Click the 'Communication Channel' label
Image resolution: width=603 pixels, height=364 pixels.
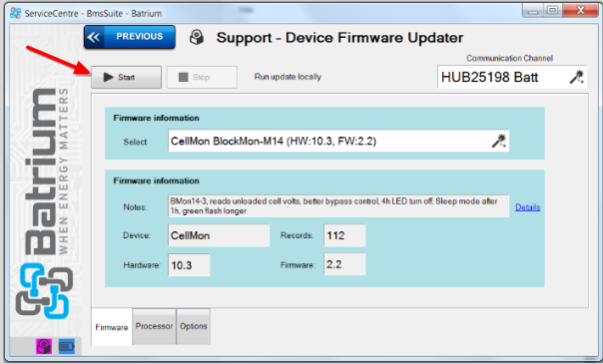tap(509, 58)
